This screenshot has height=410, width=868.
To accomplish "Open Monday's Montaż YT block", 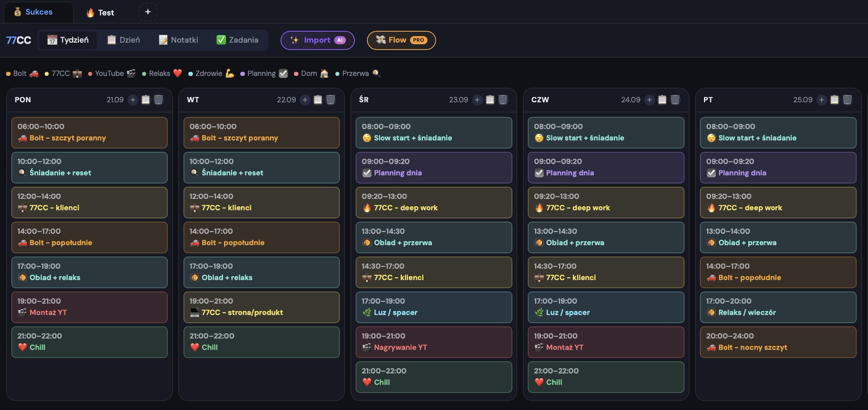I will pyautogui.click(x=89, y=307).
